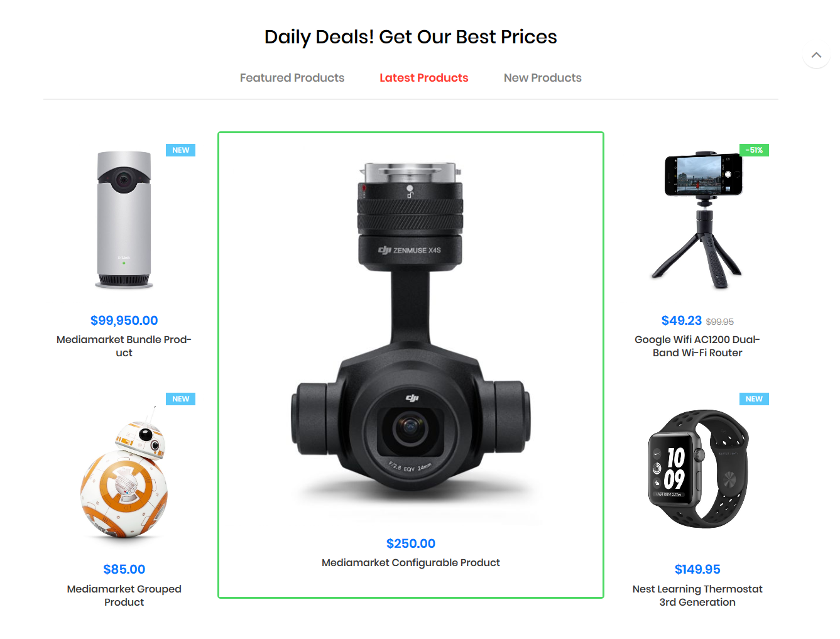Click the NEW badge on the bundle product
The image size is (840, 639).
click(x=181, y=150)
